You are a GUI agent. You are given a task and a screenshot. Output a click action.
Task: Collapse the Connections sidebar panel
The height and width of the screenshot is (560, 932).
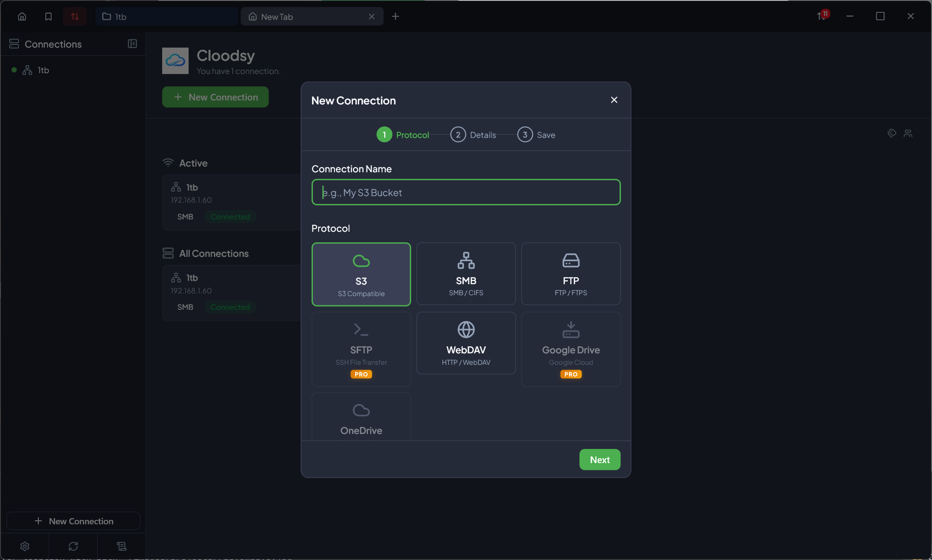pyautogui.click(x=132, y=44)
